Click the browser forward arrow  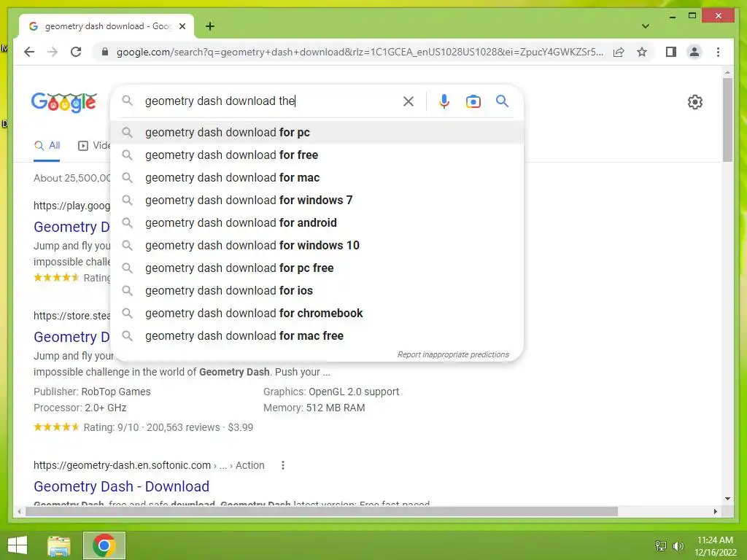click(x=53, y=52)
